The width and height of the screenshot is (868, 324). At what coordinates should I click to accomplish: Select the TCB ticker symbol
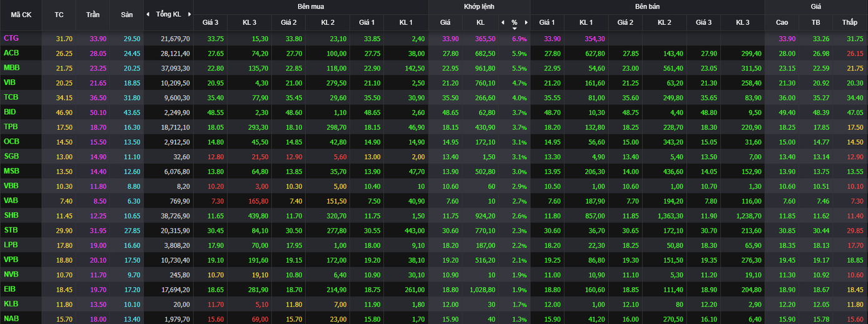pyautogui.click(x=11, y=97)
